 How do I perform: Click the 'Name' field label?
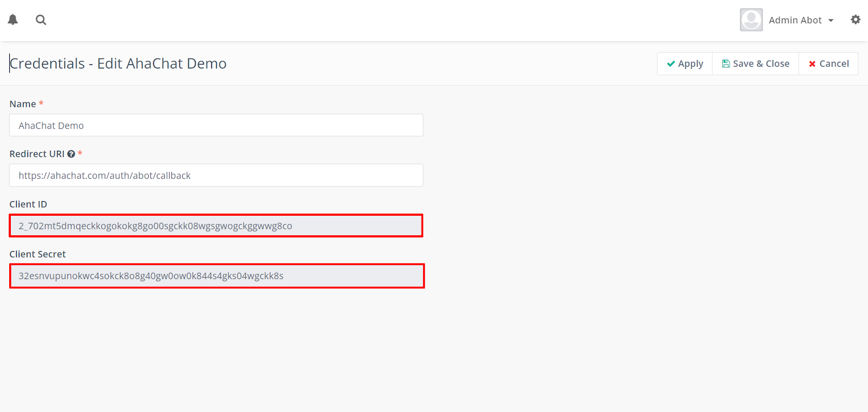tap(23, 104)
